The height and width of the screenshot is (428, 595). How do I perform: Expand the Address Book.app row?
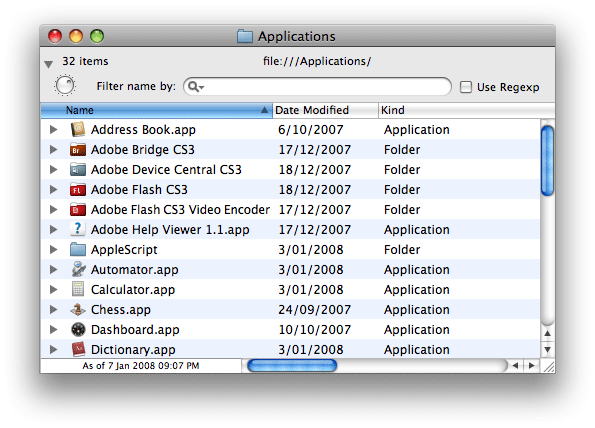tap(54, 129)
